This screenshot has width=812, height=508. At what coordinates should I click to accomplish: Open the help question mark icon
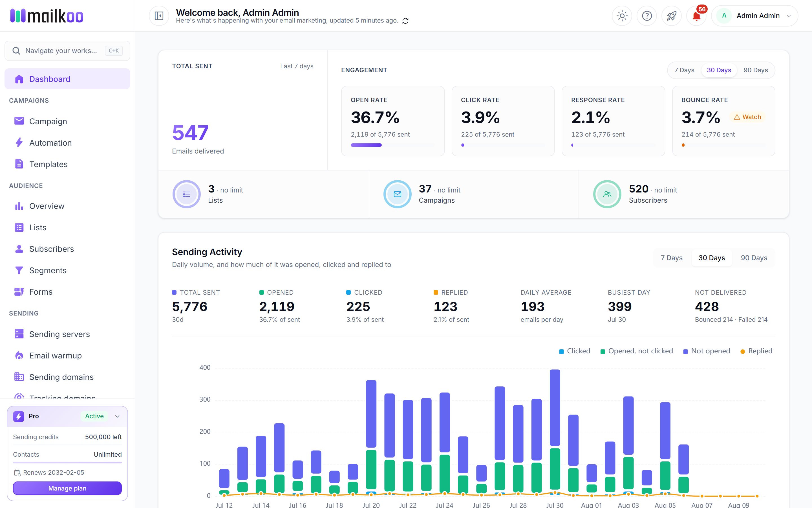click(x=646, y=16)
